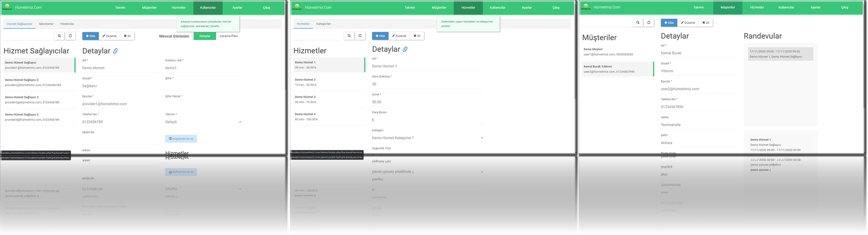Switch to the Kategoriler tab
Image resolution: width=868 pixels, height=235 pixels.
pyautogui.click(x=323, y=24)
